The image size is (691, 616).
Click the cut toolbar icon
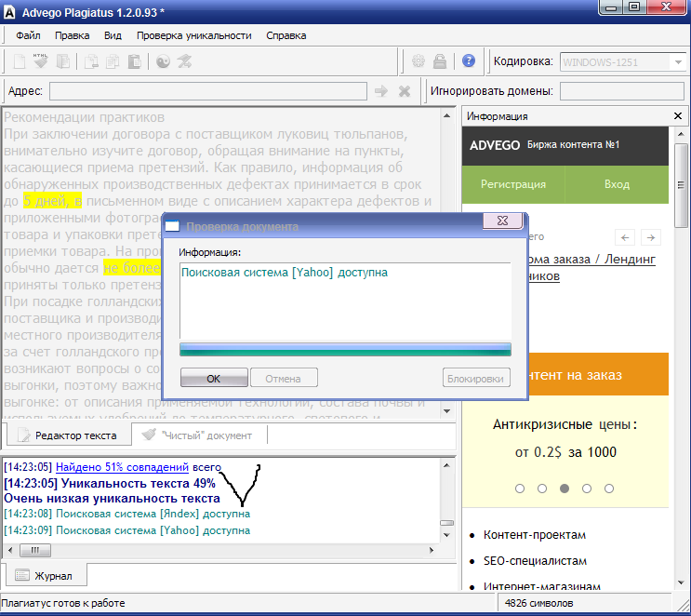pyautogui.click(x=91, y=61)
